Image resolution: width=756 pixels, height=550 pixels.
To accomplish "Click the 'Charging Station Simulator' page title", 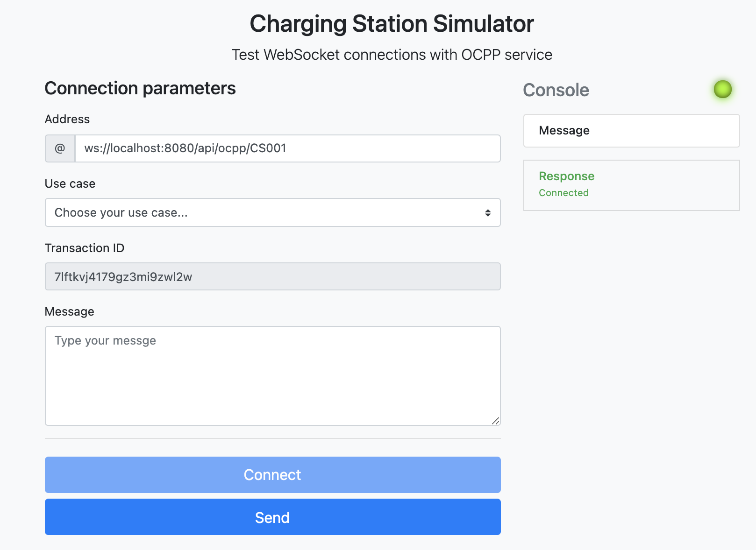I will tap(392, 24).
